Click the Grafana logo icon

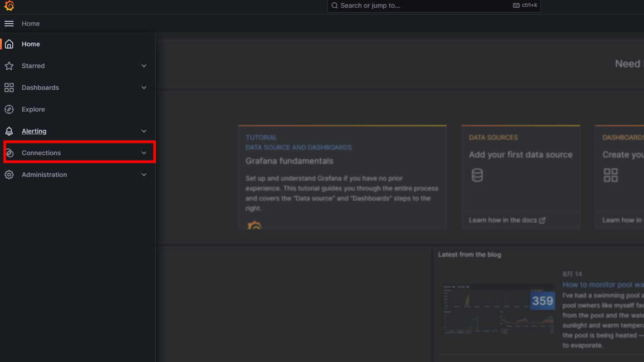coord(9,6)
